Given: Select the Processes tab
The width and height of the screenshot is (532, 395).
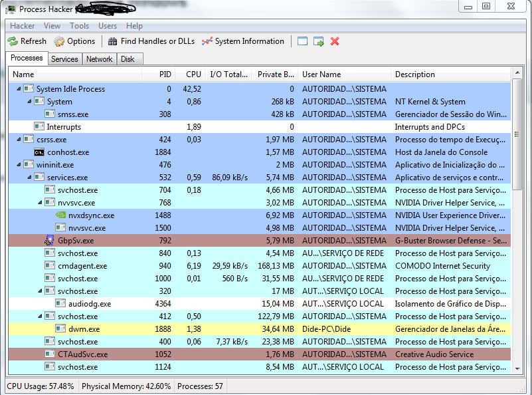Looking at the screenshot, I should 27,58.
